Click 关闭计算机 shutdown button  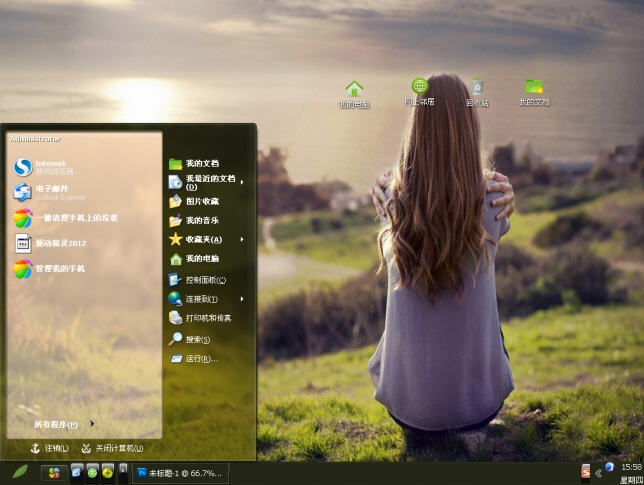point(111,448)
